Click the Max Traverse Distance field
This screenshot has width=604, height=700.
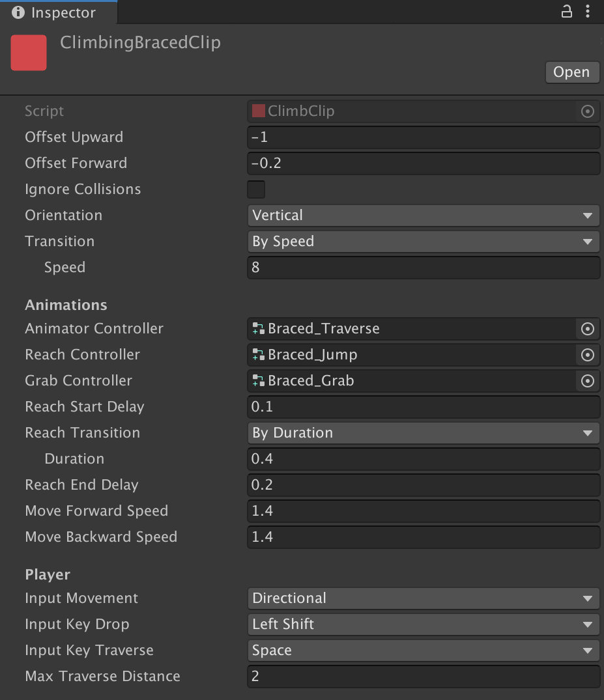click(x=424, y=677)
